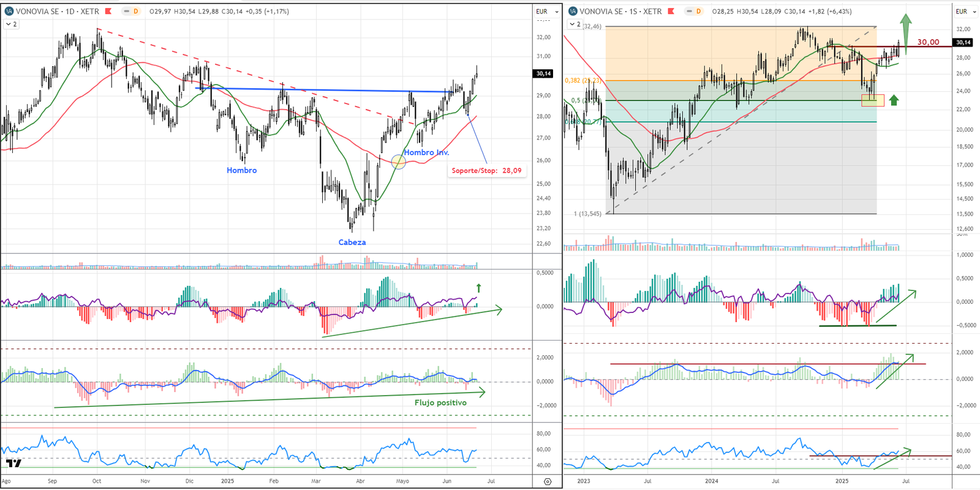Open symbol search from the VONOVIA SE 1D title

[x=58, y=11]
